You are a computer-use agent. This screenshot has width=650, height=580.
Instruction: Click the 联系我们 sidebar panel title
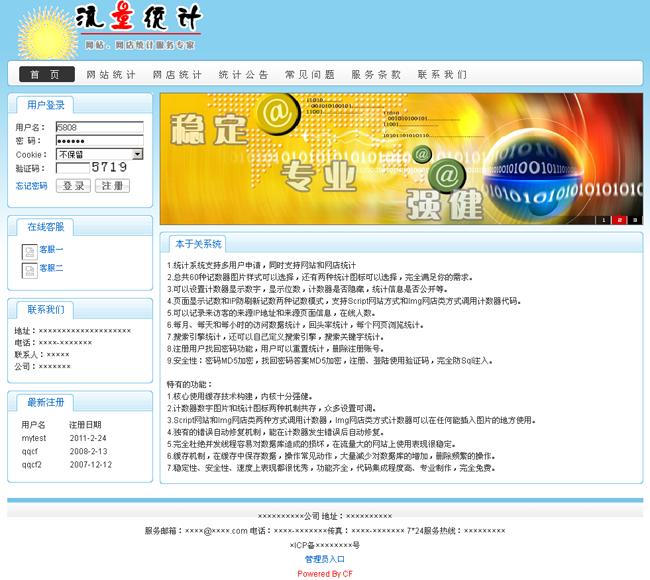point(46,310)
